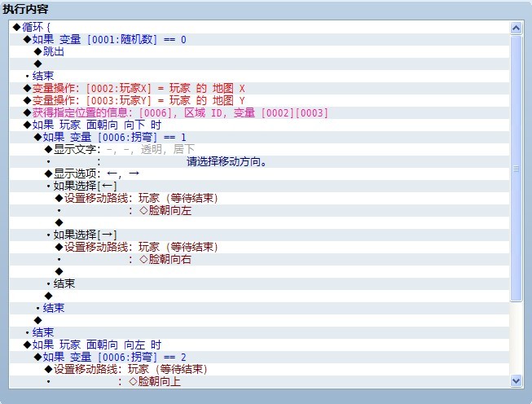
Task: Select 如果 变量 [0006:拐弯] == 2 line
Action: pyautogui.click(x=260, y=357)
